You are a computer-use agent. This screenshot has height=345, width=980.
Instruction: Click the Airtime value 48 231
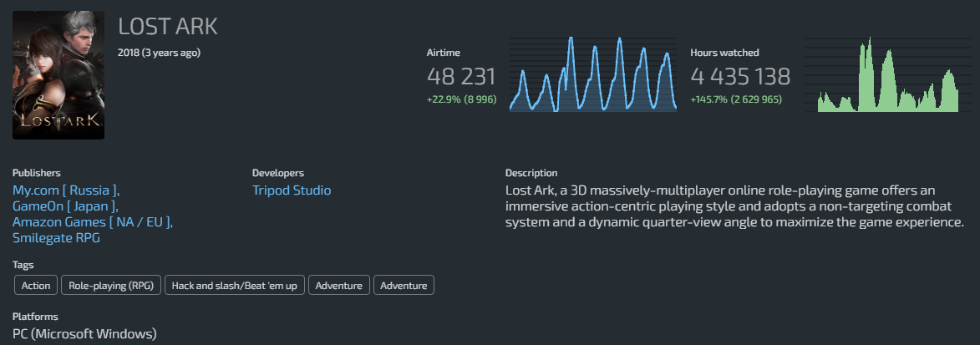pos(461,76)
